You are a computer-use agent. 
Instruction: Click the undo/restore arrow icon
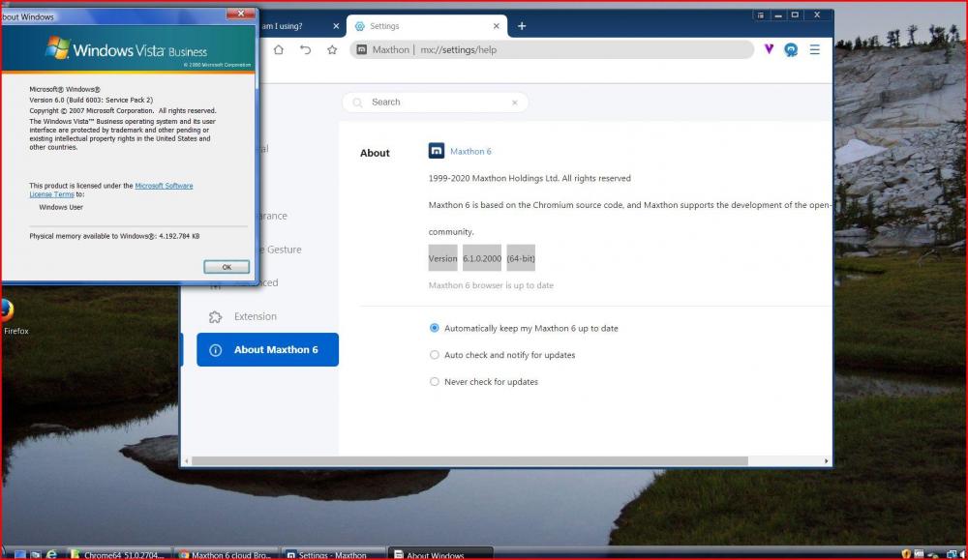pos(306,49)
